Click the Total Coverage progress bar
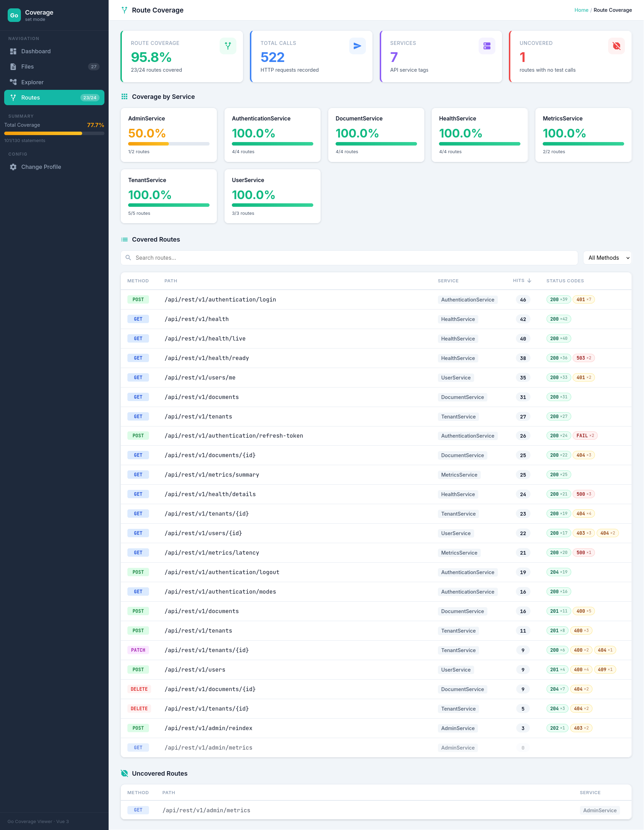This screenshot has height=830, width=644. [54, 133]
